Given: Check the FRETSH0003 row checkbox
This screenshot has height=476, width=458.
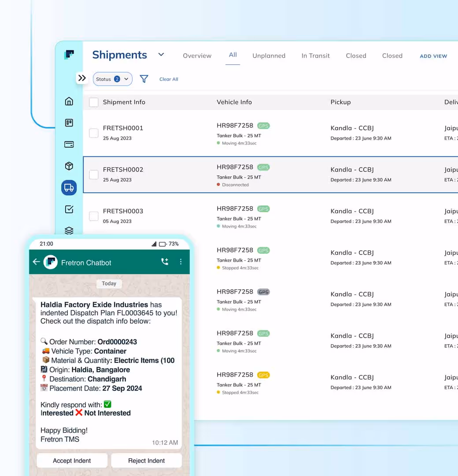Looking at the screenshot, I should (94, 216).
